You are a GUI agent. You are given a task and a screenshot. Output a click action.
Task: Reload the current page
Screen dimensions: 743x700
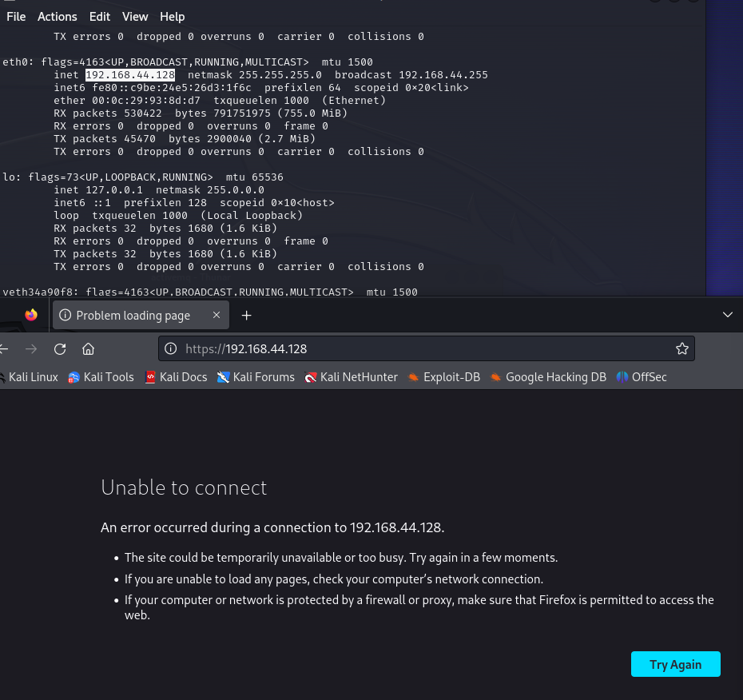[59, 348]
